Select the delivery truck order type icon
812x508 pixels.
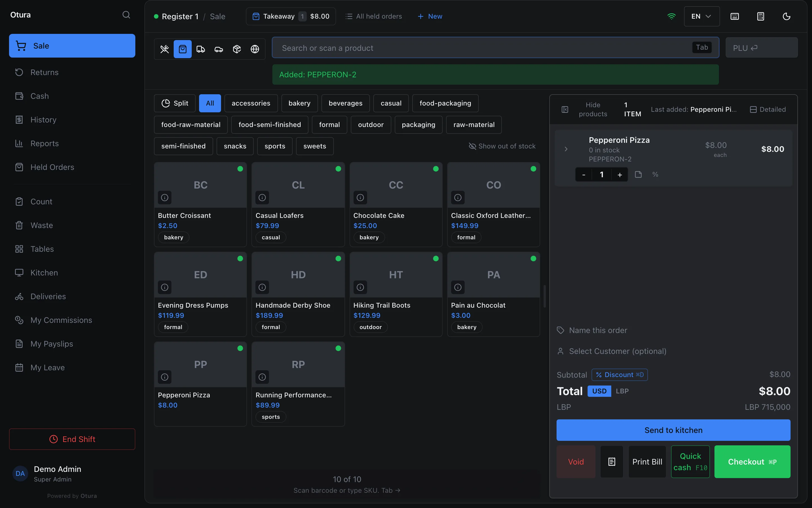[201, 49]
